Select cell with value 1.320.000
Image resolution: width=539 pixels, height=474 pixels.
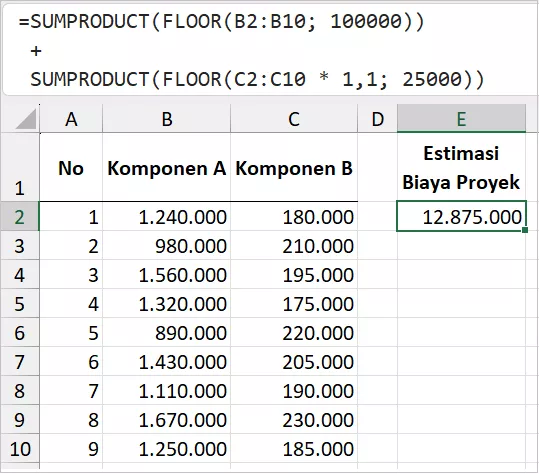[x=167, y=304]
